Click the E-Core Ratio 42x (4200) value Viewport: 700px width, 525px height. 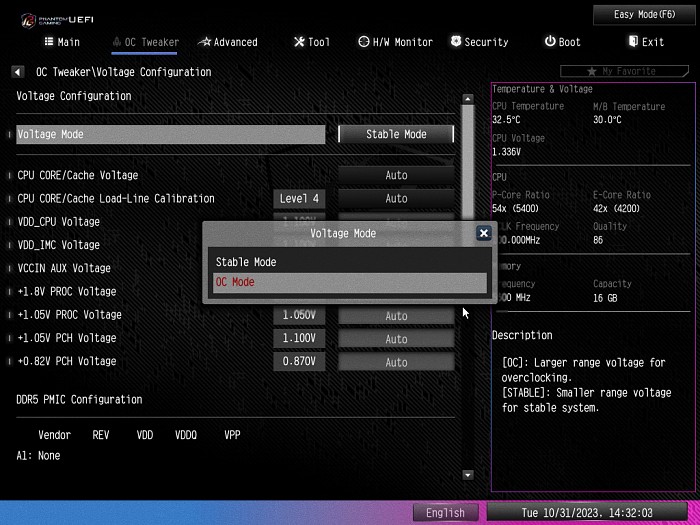click(x=616, y=208)
